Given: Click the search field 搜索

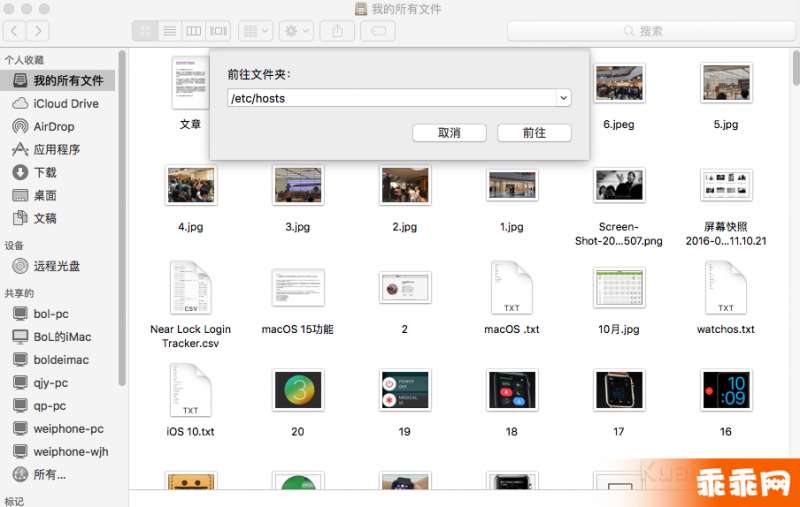Looking at the screenshot, I should tap(652, 31).
